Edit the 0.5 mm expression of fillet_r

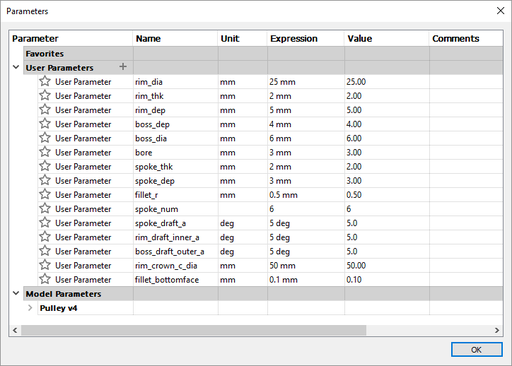coord(306,195)
